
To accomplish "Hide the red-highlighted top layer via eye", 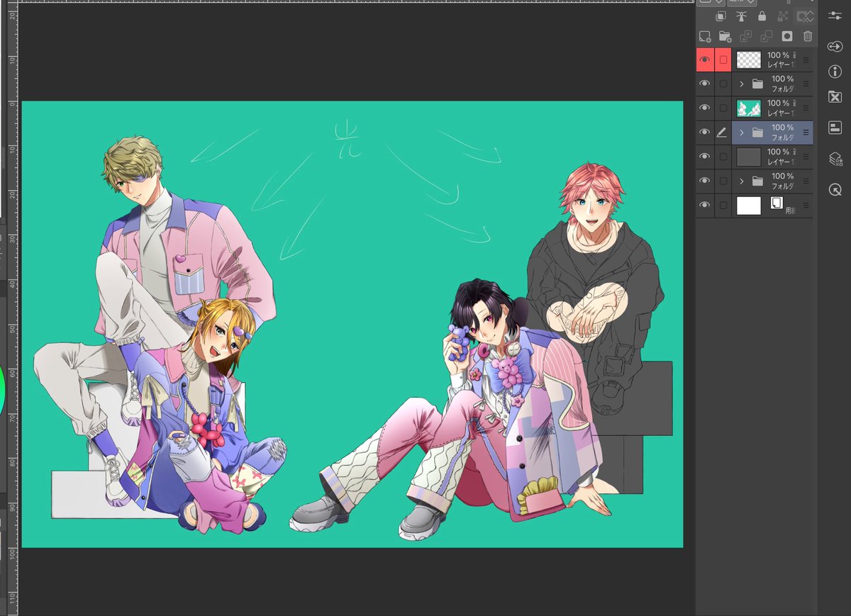I will point(704,60).
